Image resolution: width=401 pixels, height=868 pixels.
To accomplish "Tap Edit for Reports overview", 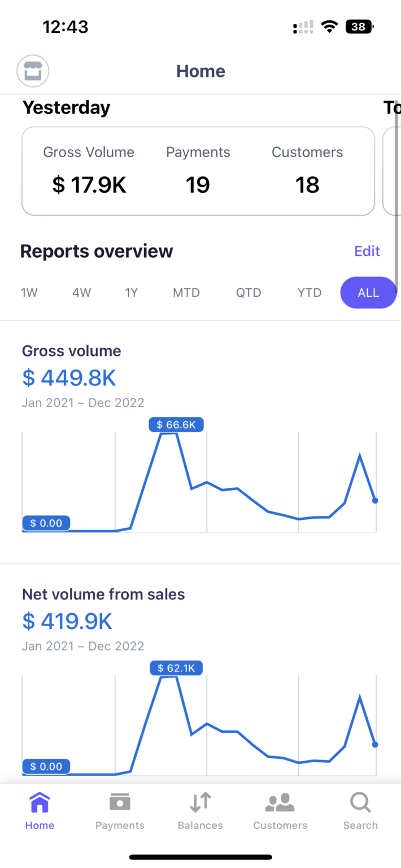I will [367, 251].
